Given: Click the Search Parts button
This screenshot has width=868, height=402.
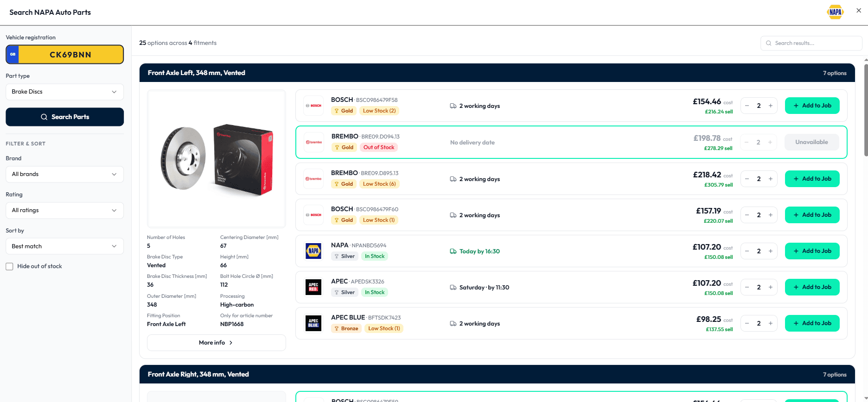Looking at the screenshot, I should [x=64, y=117].
